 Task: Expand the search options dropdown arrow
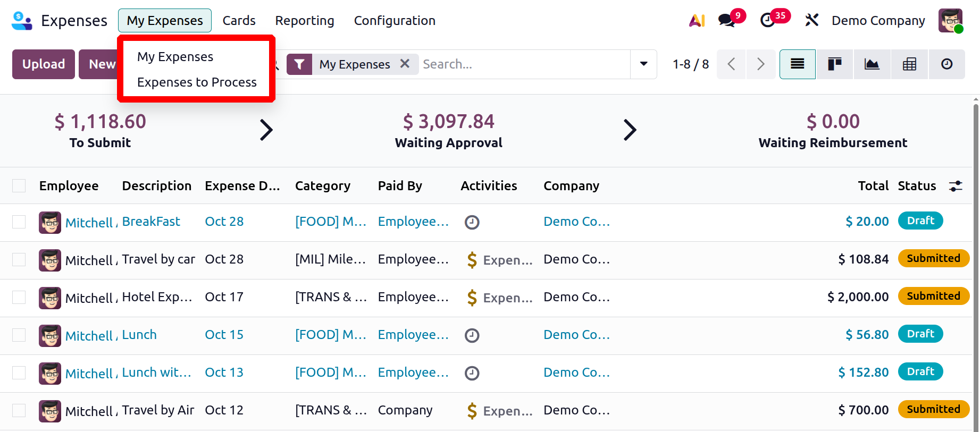(x=643, y=64)
